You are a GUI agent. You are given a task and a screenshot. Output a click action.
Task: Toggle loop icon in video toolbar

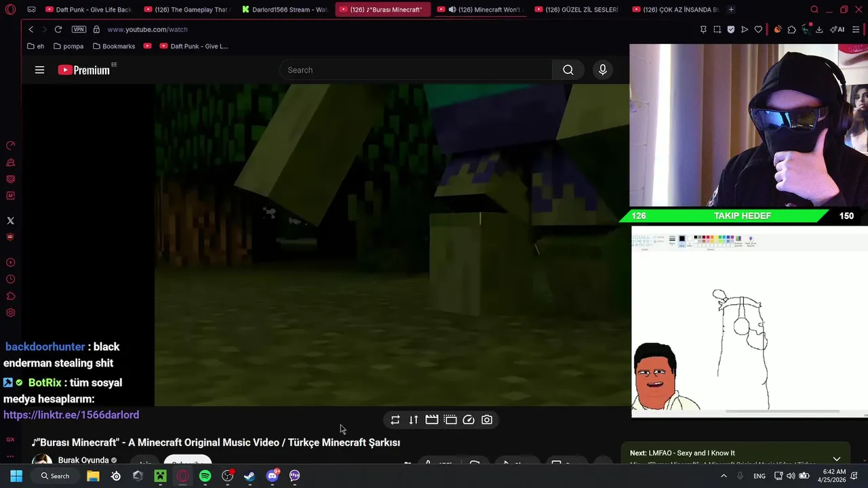pos(395,420)
